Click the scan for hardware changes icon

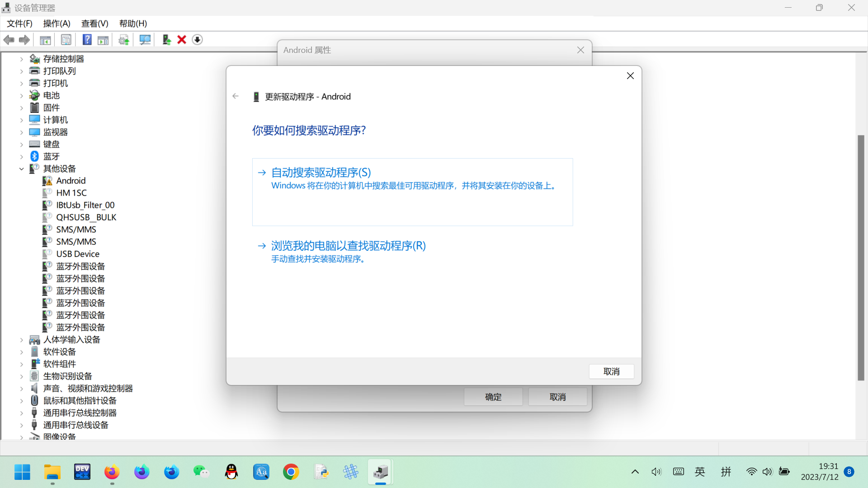coord(145,40)
